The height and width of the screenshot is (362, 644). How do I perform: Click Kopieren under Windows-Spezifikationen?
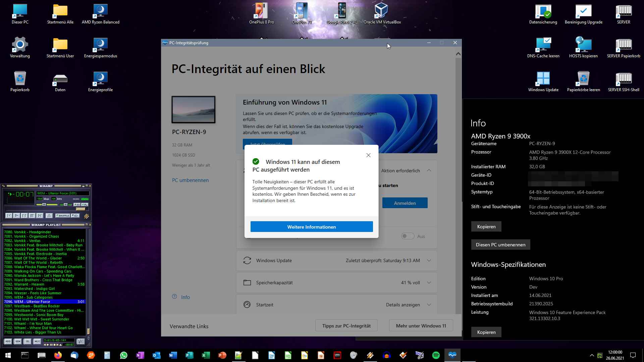pyautogui.click(x=486, y=332)
